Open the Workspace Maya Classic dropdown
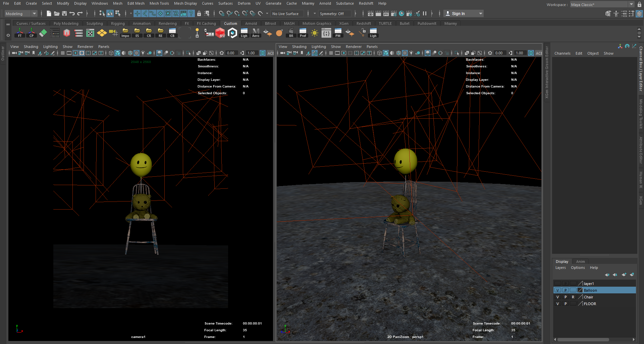644x344 pixels. pyautogui.click(x=602, y=4)
